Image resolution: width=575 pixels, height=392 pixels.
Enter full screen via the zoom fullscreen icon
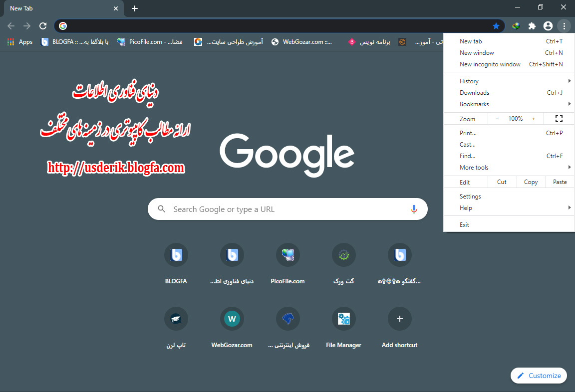(559, 118)
